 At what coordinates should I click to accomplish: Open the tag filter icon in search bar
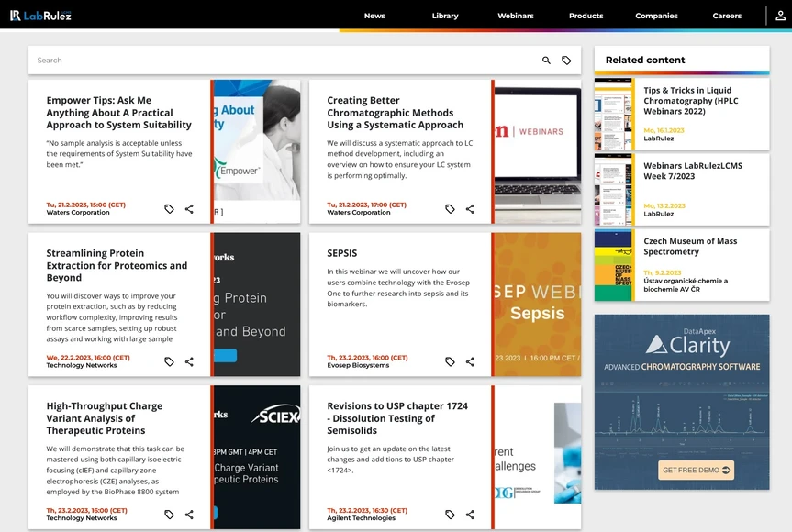pos(566,61)
